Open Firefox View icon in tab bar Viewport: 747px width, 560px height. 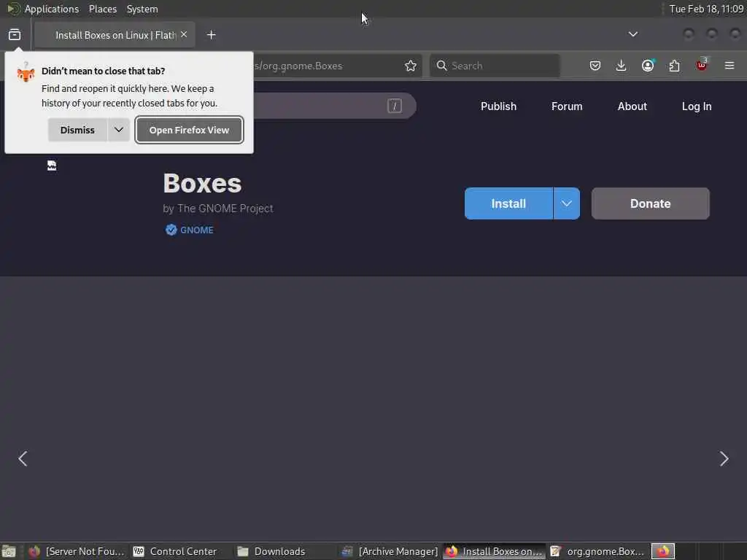point(15,35)
